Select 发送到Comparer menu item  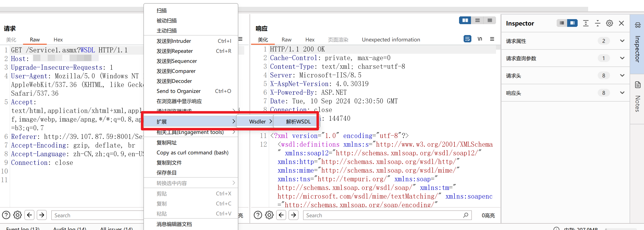[x=191, y=71]
